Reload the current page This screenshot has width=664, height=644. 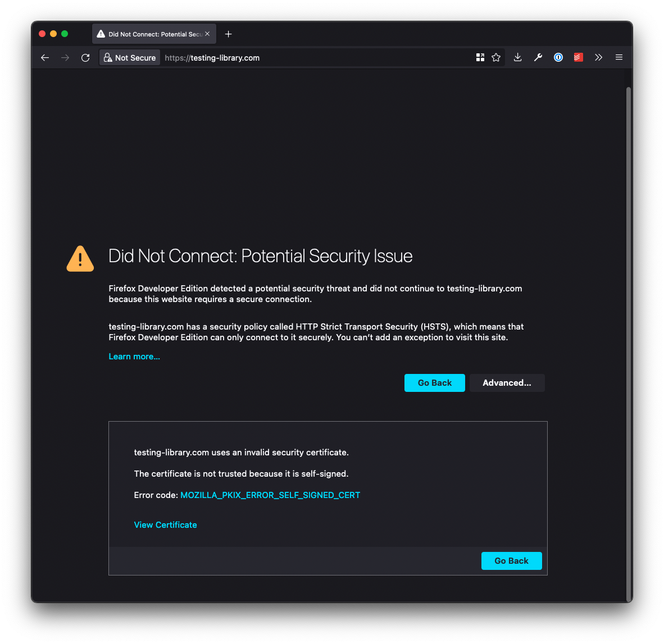click(85, 57)
